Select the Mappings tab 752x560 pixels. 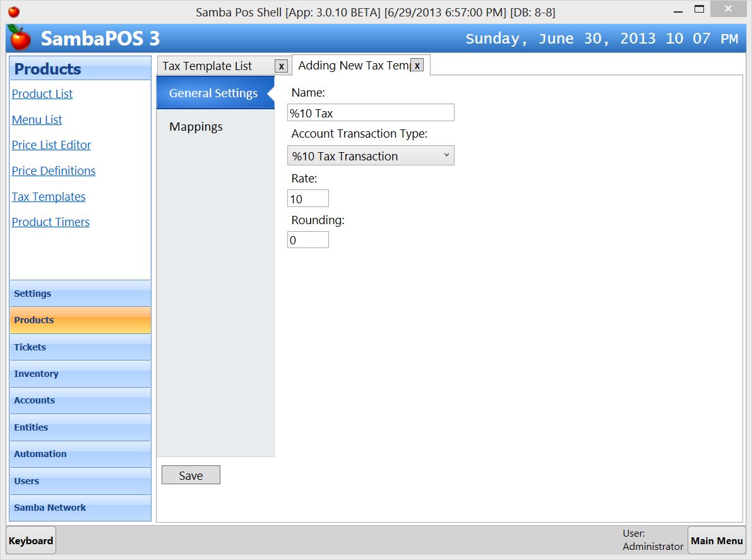point(196,126)
